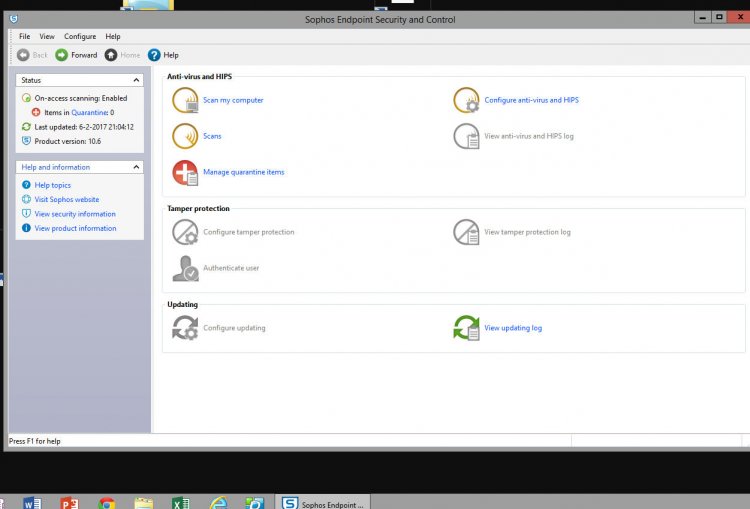This screenshot has height=509, width=750.
Task: Open the Visit Sophos website link
Action: coord(66,199)
